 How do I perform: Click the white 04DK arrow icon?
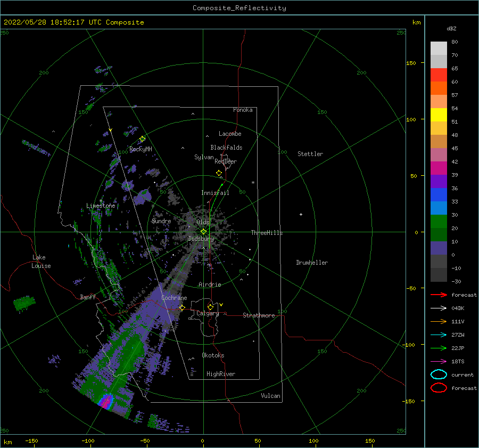(439, 308)
